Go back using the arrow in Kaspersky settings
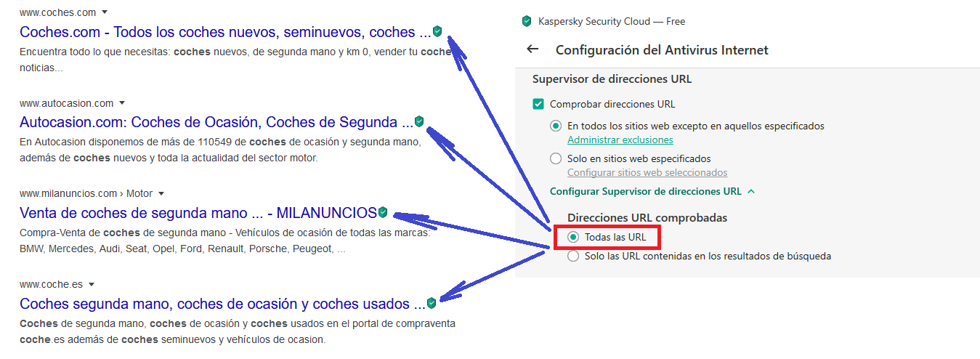Image resolution: width=980 pixels, height=359 pixels. coord(532,49)
